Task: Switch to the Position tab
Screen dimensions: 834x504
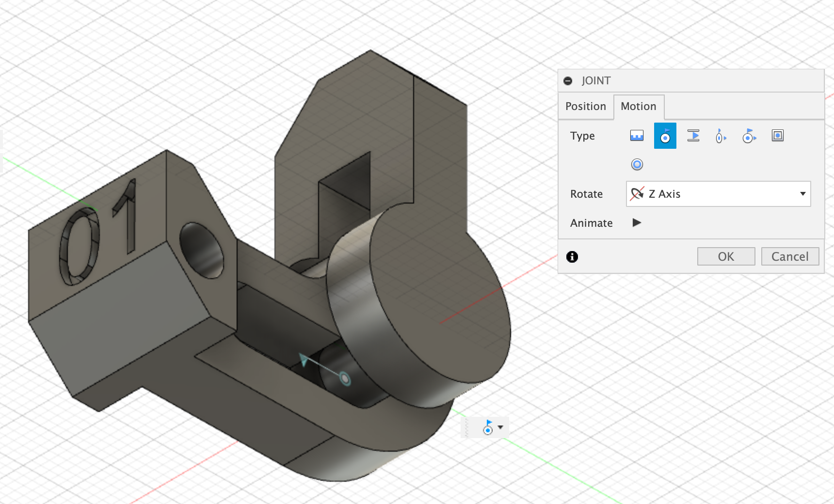Action: click(x=586, y=106)
